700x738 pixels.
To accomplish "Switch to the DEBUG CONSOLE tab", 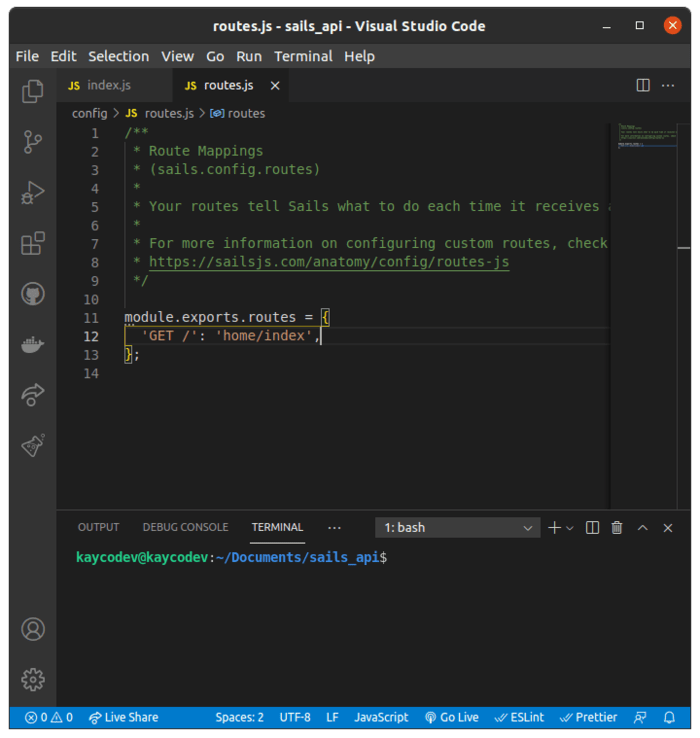I will pyautogui.click(x=185, y=527).
